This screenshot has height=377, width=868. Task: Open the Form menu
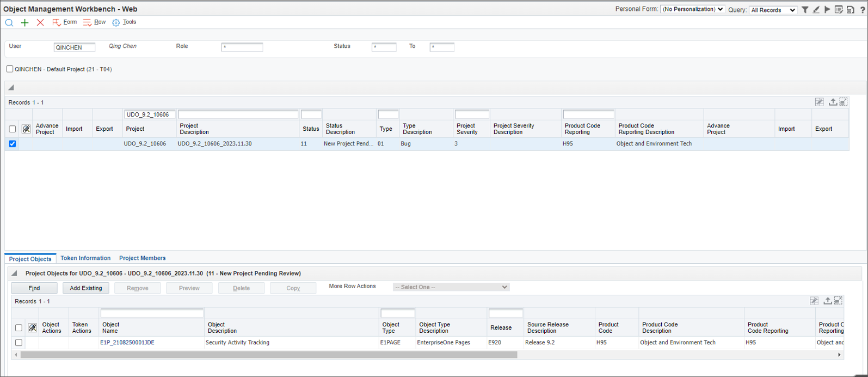click(65, 22)
